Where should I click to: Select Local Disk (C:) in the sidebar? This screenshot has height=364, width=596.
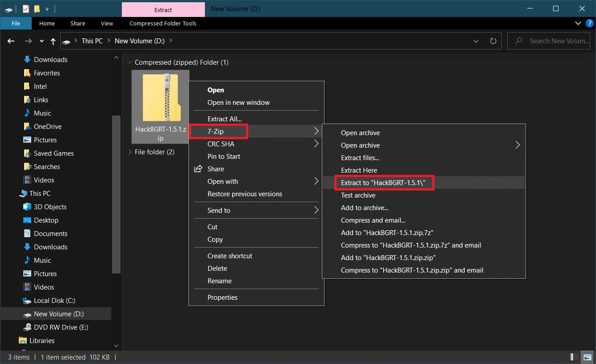tap(55, 301)
